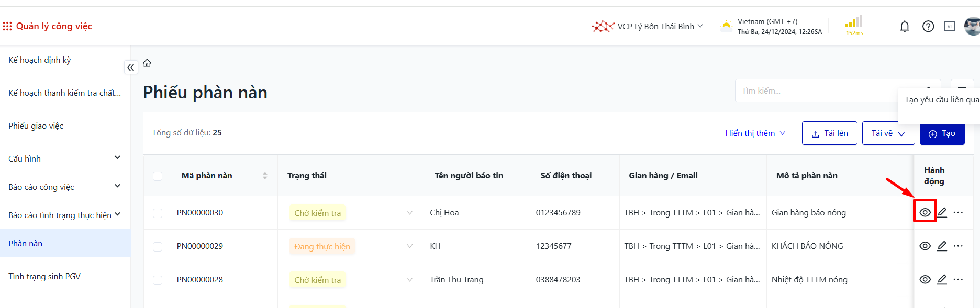Open Phiếu giao việc menu item
Screen dimensions: 980x308
pos(36,126)
